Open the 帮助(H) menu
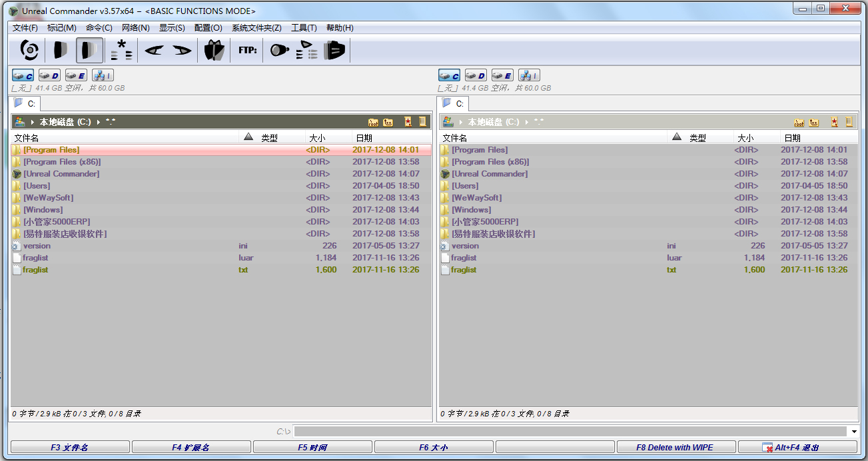 click(340, 28)
